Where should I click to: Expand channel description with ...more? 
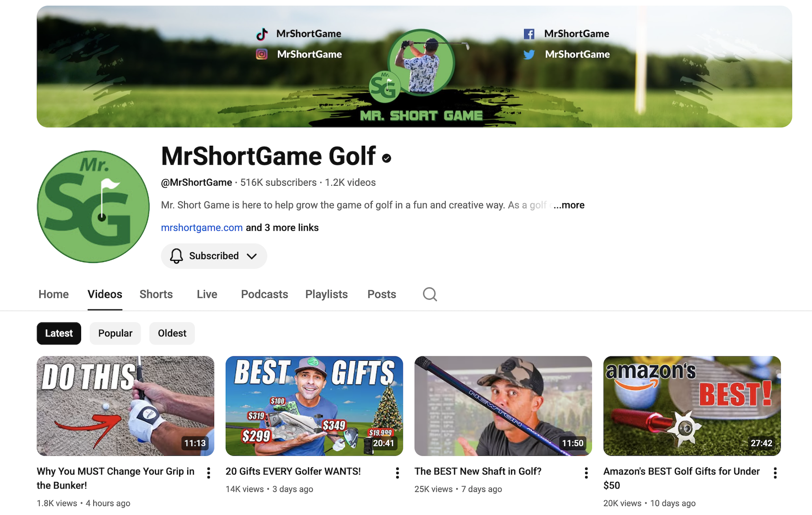coord(569,205)
